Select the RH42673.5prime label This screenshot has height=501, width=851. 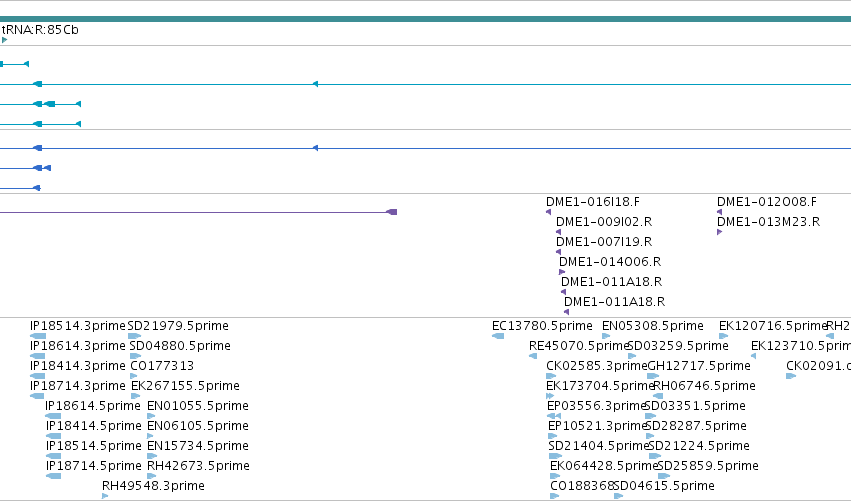point(198,466)
